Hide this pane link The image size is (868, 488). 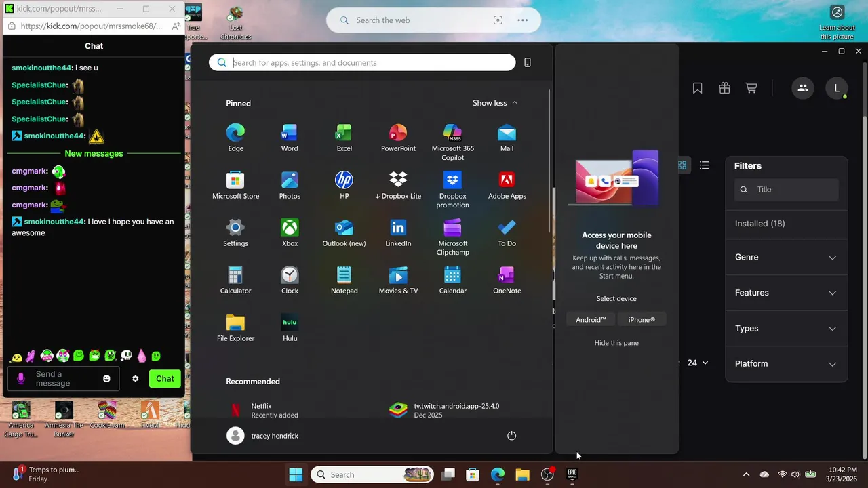tap(616, 343)
